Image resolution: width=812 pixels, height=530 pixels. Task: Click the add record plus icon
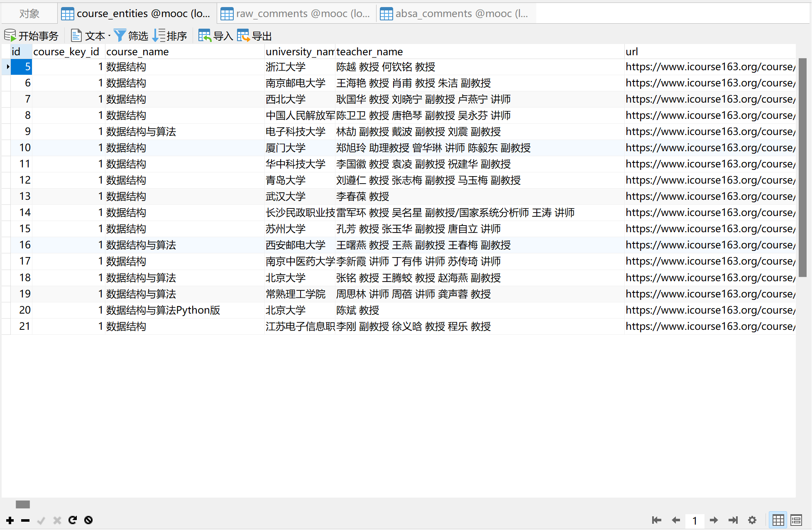tap(10, 520)
